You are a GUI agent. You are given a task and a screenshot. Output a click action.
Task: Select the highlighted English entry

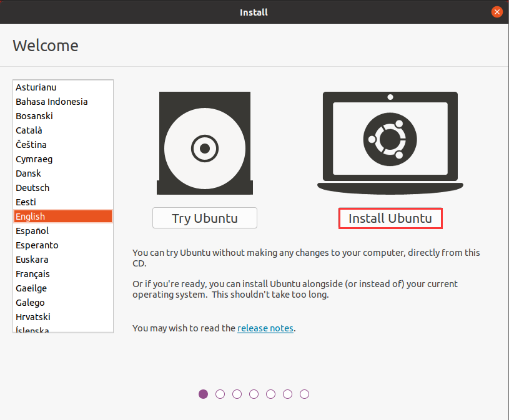[x=31, y=217]
